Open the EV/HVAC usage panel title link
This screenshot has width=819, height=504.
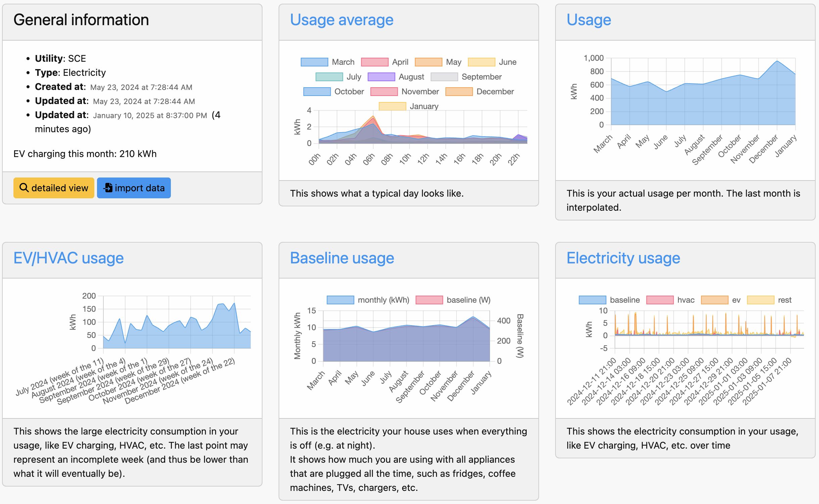pos(68,258)
